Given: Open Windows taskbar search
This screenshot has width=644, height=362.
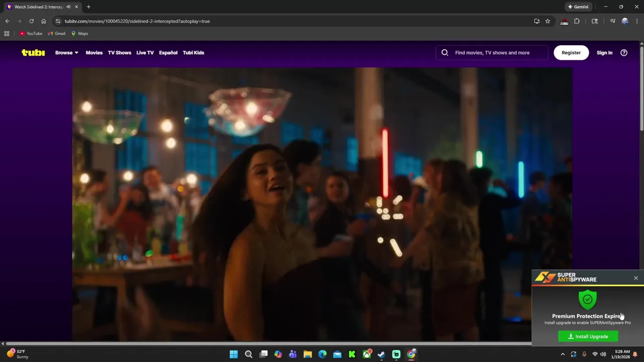Looking at the screenshot, I should point(249,354).
